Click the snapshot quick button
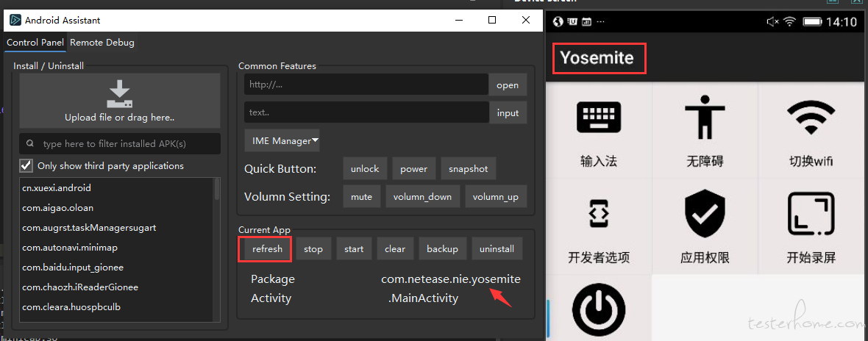This screenshot has width=868, height=341. [469, 168]
